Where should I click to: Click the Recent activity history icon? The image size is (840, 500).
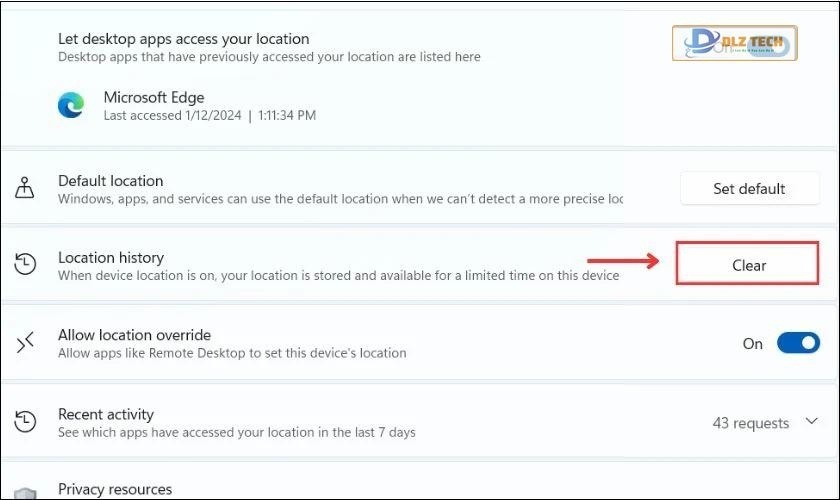click(x=26, y=422)
